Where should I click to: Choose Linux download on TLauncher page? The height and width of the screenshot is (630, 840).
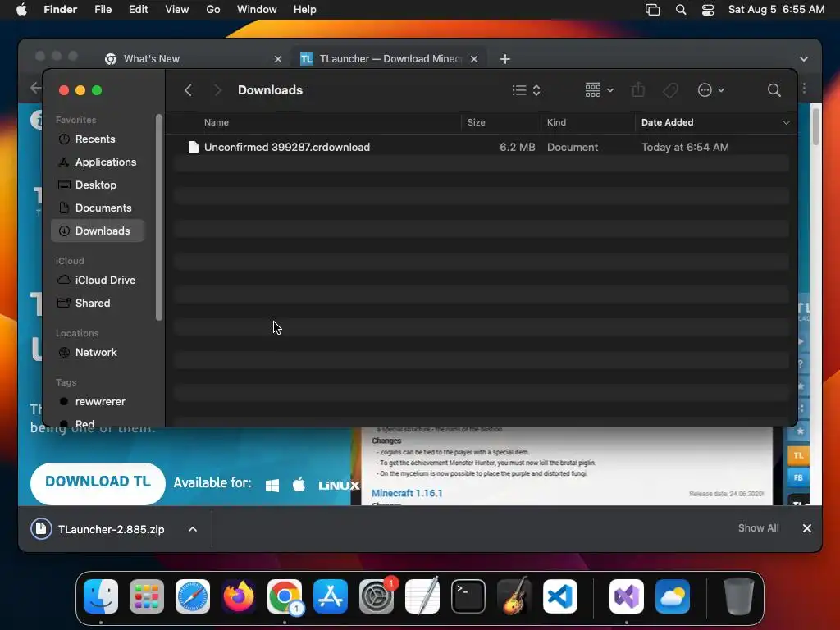point(339,486)
